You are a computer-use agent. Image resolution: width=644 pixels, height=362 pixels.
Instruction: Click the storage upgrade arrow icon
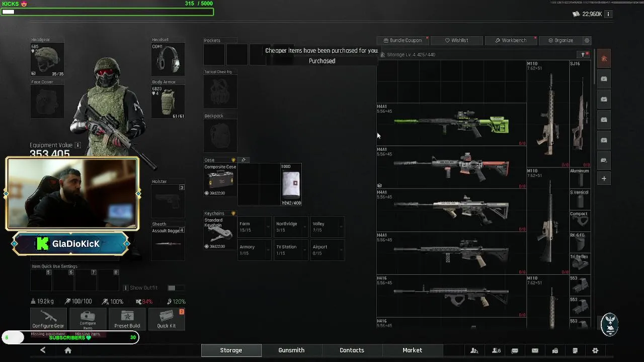583,54
